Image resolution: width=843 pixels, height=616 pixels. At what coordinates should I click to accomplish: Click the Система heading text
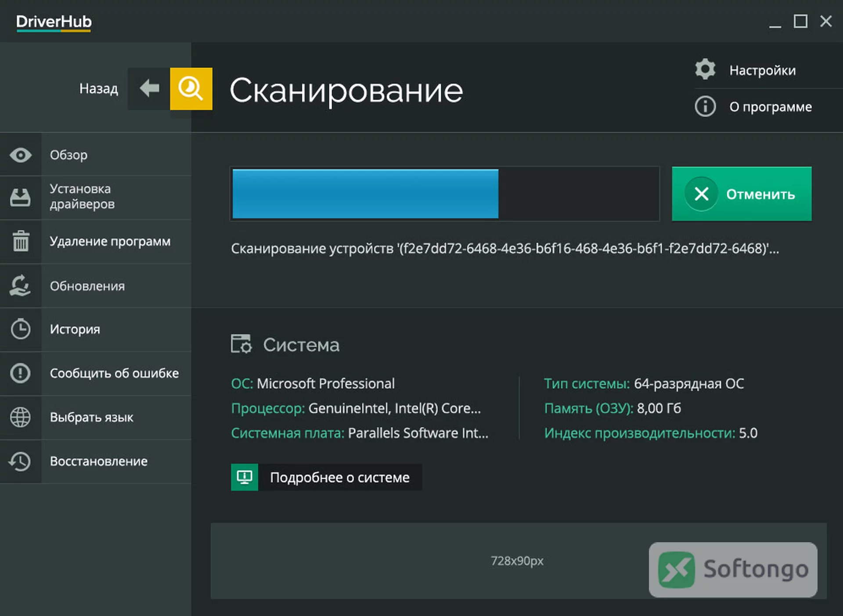301,345
